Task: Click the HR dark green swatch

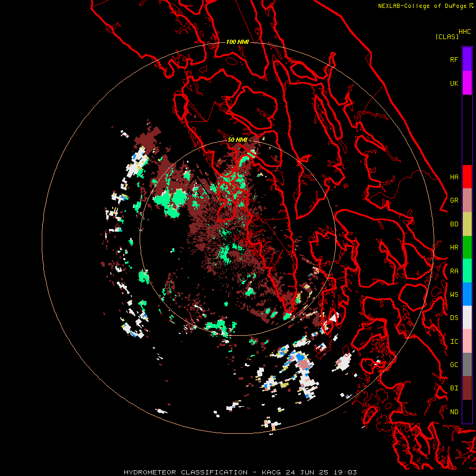Action: (x=467, y=248)
